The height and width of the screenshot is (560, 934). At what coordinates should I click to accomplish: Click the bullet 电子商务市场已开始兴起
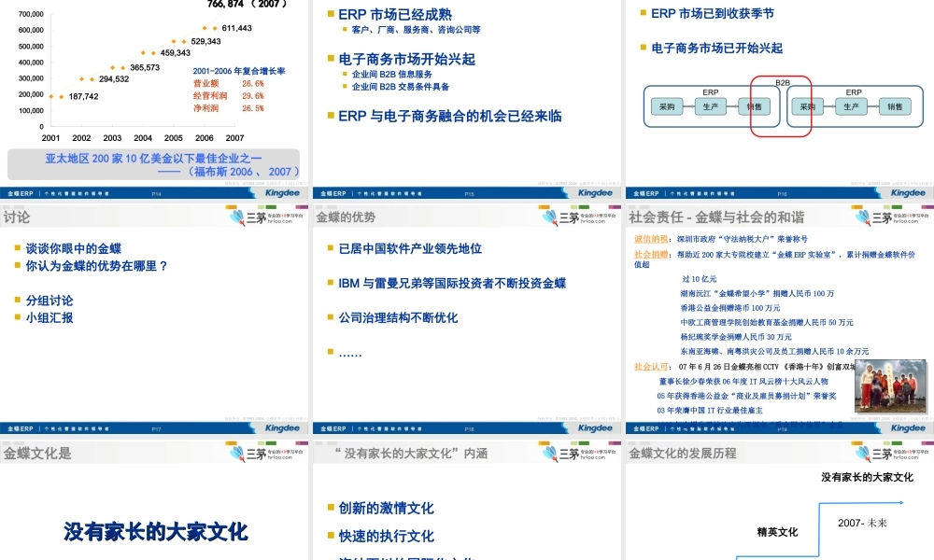click(716, 48)
